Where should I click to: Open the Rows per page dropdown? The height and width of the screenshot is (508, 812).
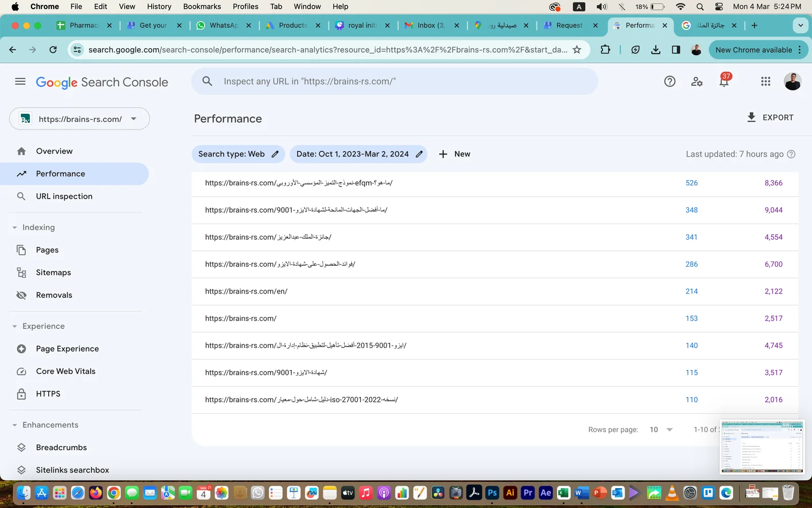(x=661, y=430)
